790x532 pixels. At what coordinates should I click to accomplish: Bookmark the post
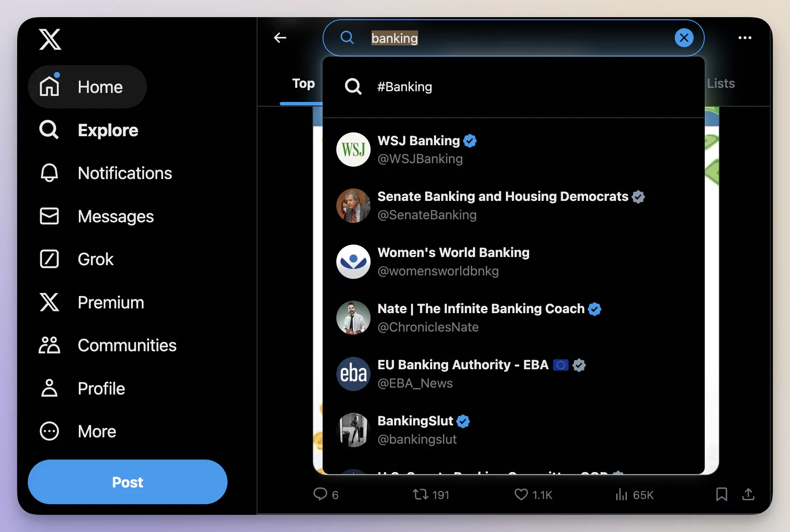[x=721, y=494]
